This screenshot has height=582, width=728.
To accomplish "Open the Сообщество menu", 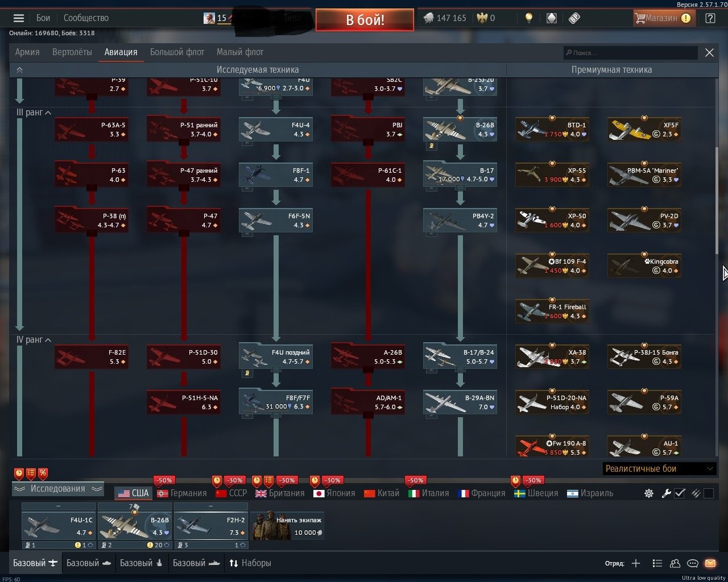I will tap(86, 18).
